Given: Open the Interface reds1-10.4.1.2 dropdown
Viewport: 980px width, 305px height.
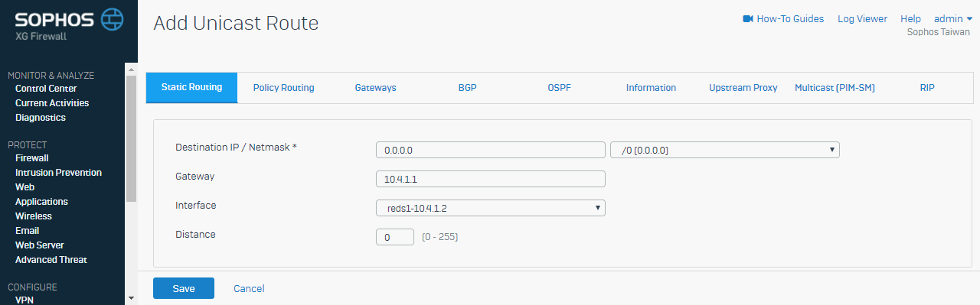Looking at the screenshot, I should tap(491, 208).
